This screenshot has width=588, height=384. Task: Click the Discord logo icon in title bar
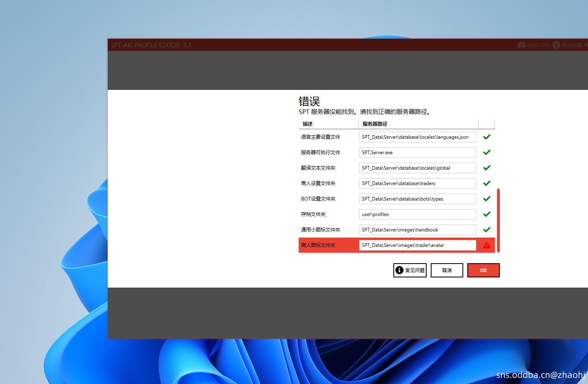coord(521,45)
